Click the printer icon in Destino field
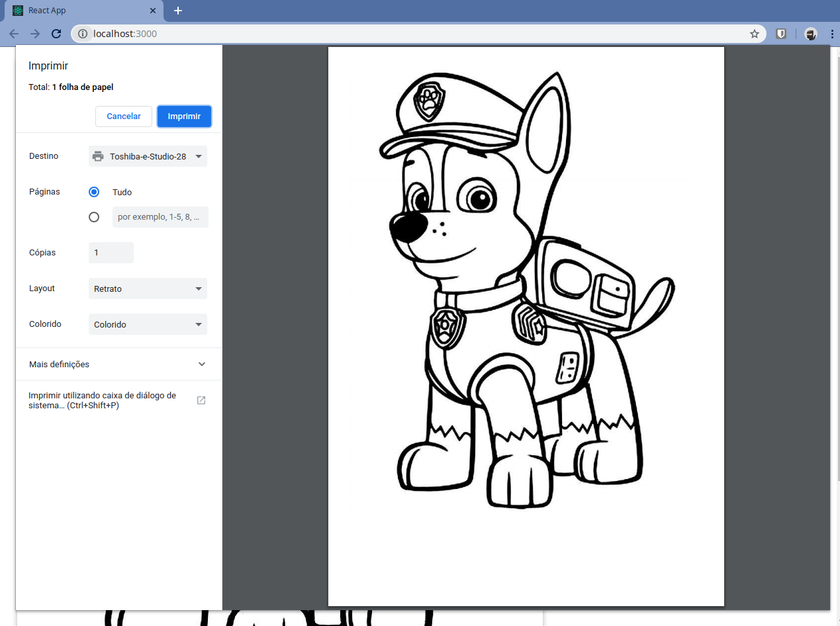The width and height of the screenshot is (840, 626). pyautogui.click(x=98, y=156)
